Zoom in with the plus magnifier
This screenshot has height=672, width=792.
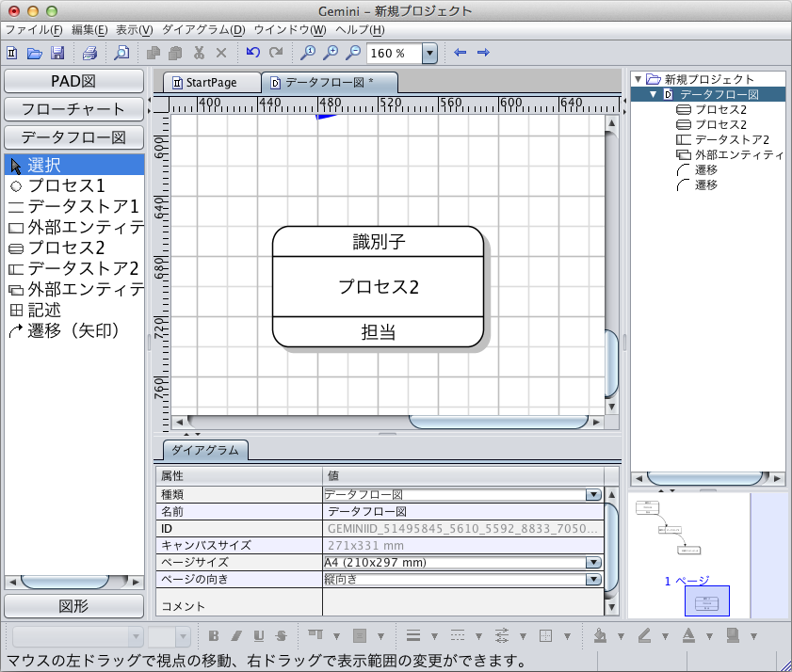(x=331, y=53)
